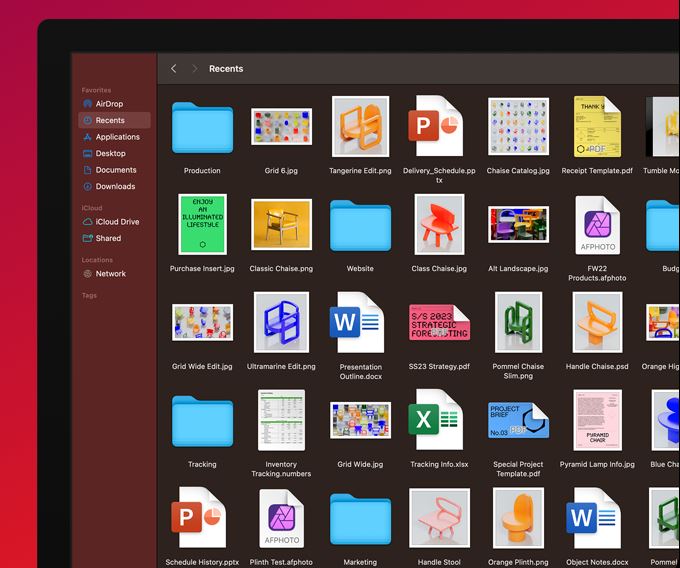Screen dimensions: 680x568
Task: Click the Website folder name label
Action: (x=360, y=269)
